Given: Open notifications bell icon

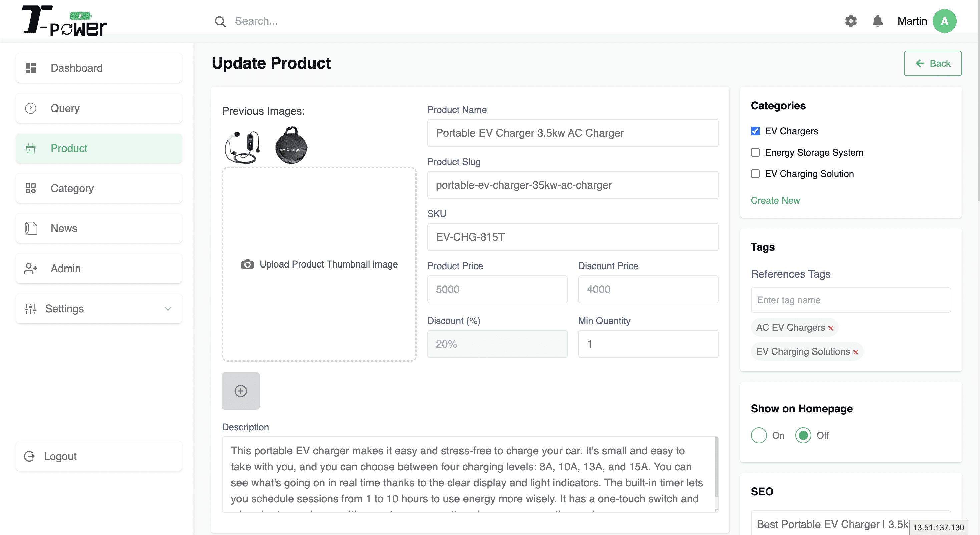Looking at the screenshot, I should click(x=877, y=21).
